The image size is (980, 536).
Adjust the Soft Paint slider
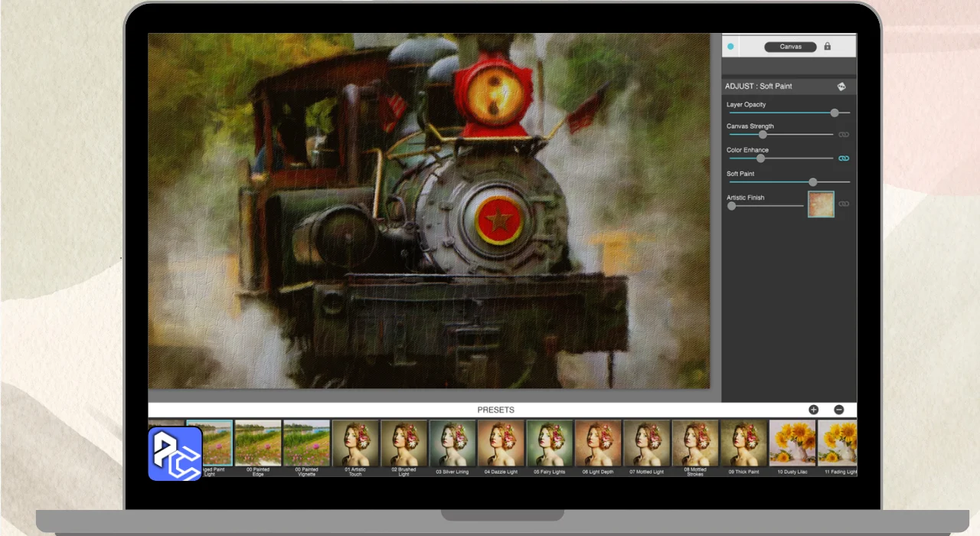tap(789, 182)
